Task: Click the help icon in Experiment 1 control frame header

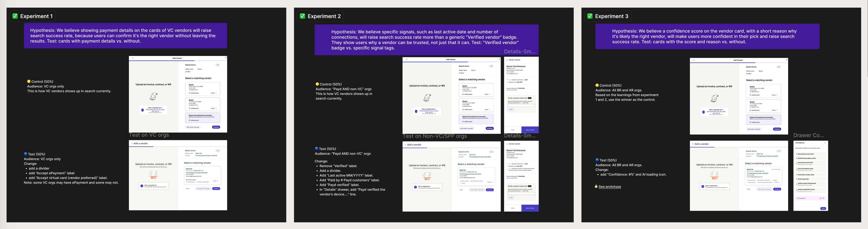Action: pyautogui.click(x=225, y=58)
